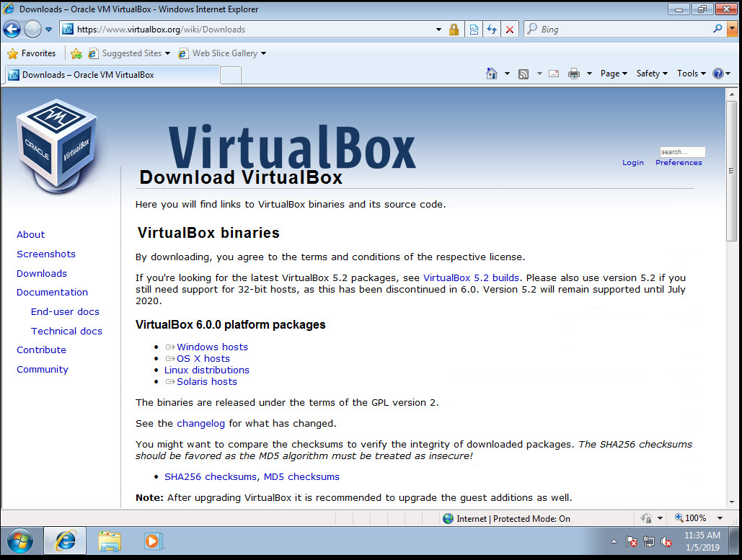This screenshot has width=742, height=560.
Task: Click the VirtualBox site search field
Action: [682, 152]
